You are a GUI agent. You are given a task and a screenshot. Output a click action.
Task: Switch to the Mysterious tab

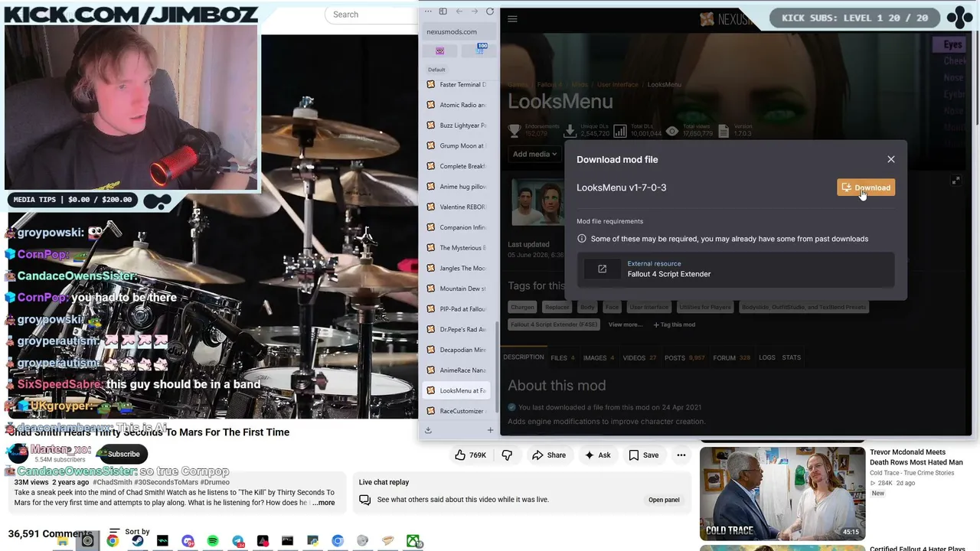pos(458,248)
